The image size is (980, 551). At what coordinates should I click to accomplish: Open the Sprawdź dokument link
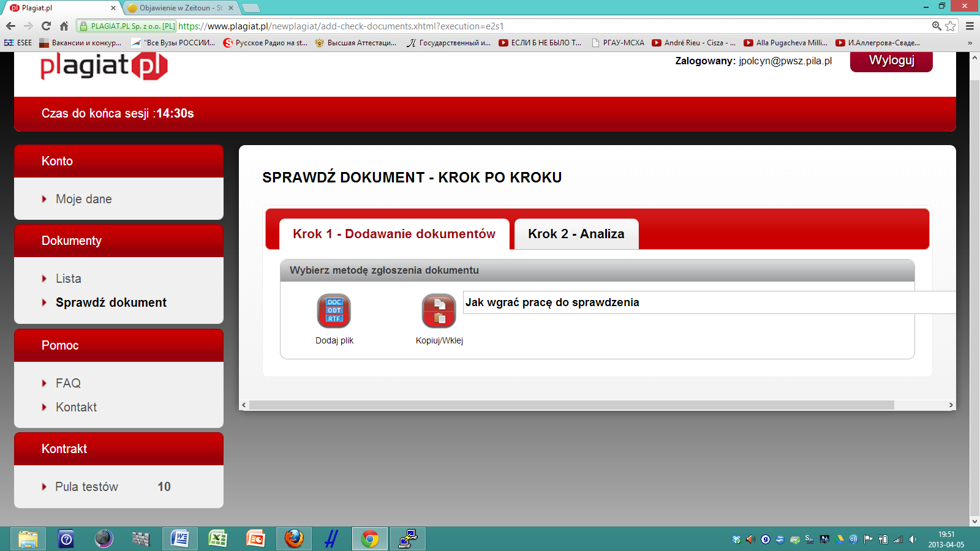point(111,302)
